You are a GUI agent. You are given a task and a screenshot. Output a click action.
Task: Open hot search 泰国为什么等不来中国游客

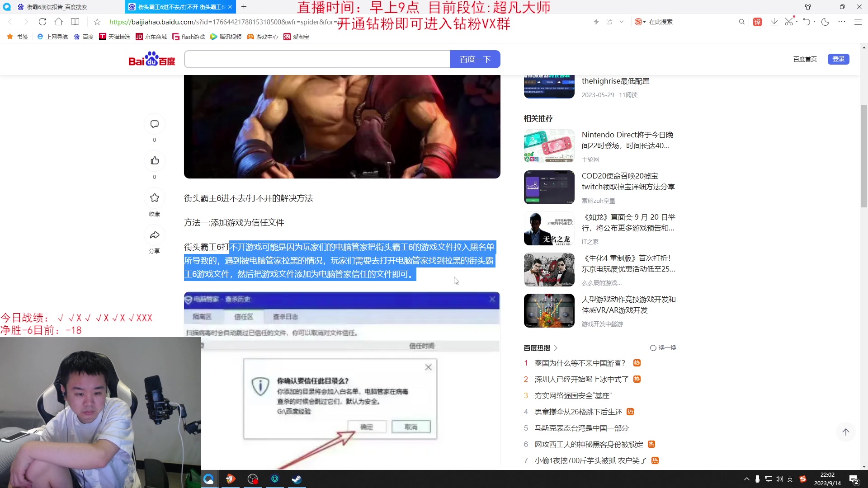point(580,363)
